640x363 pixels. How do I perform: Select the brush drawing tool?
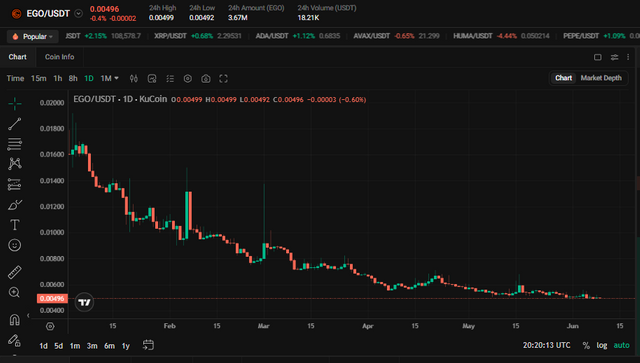[15, 205]
